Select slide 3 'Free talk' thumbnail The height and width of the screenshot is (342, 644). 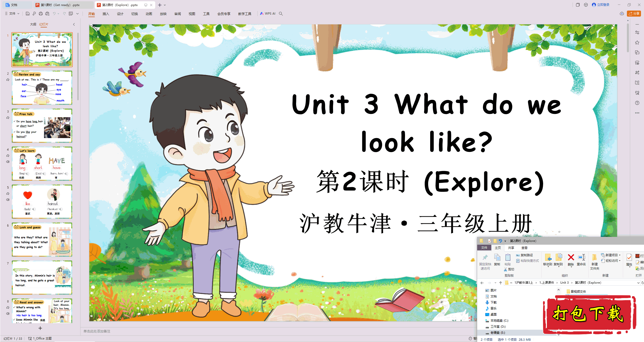tap(42, 126)
